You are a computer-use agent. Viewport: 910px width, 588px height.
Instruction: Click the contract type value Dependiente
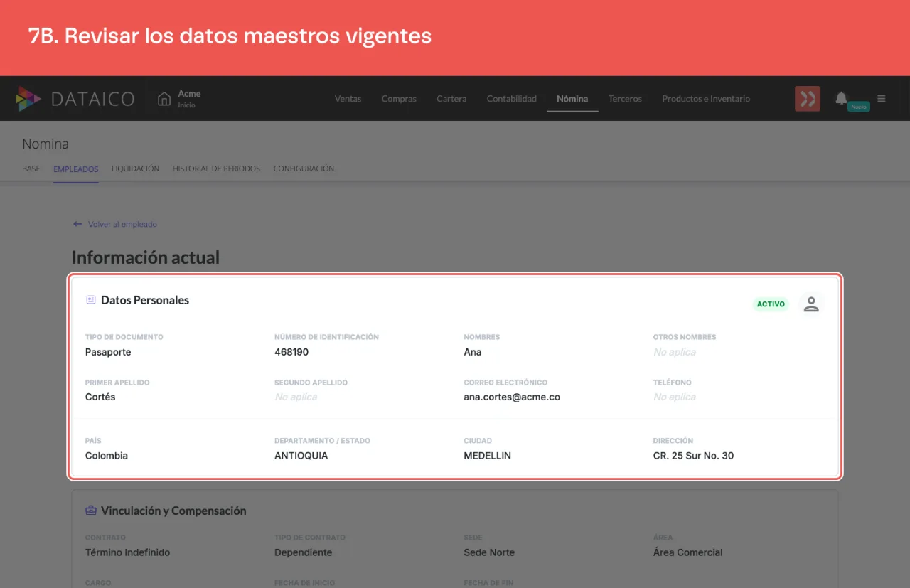(304, 552)
